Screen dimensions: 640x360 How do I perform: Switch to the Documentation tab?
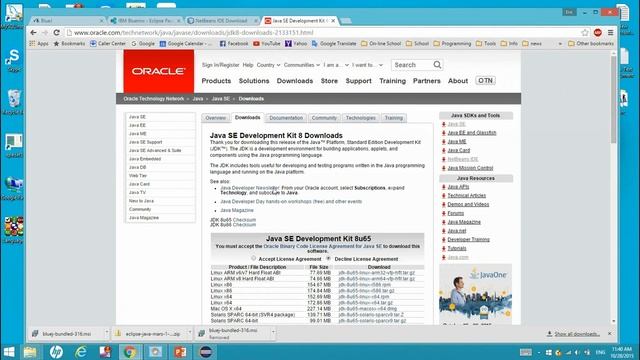click(x=286, y=118)
